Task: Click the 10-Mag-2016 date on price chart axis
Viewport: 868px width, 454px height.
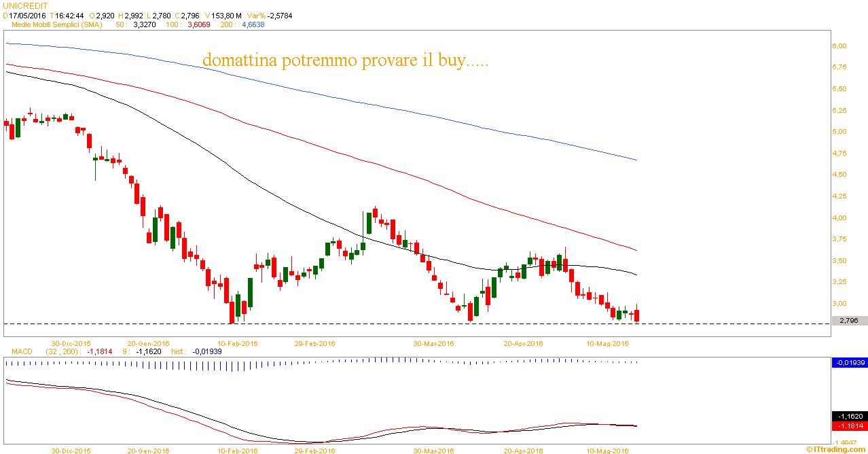Action: [606, 343]
